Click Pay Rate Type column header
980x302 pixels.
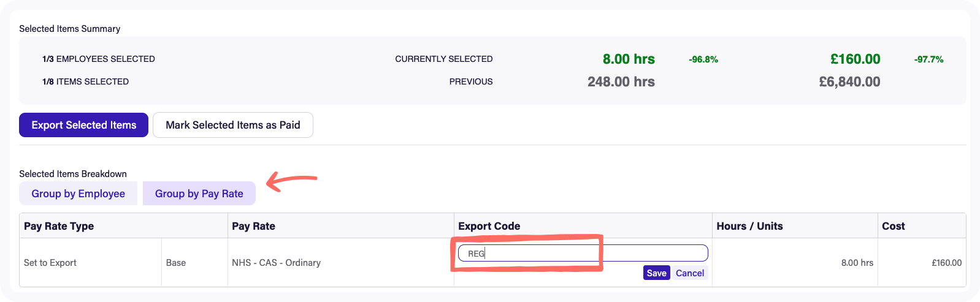pos(59,226)
